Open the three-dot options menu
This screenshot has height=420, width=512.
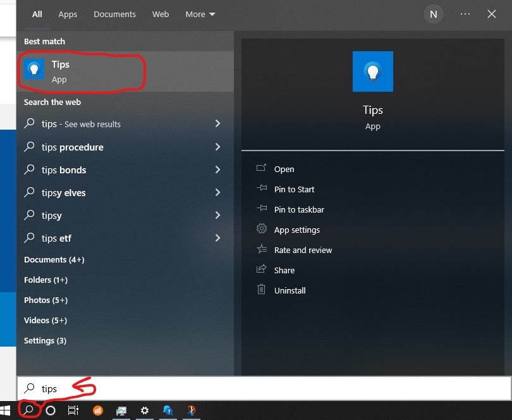(x=465, y=14)
